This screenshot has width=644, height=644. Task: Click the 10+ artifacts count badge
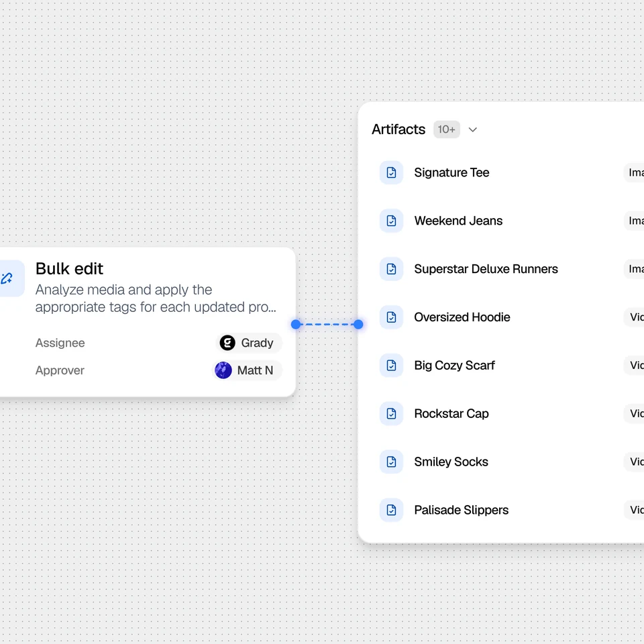tap(447, 129)
